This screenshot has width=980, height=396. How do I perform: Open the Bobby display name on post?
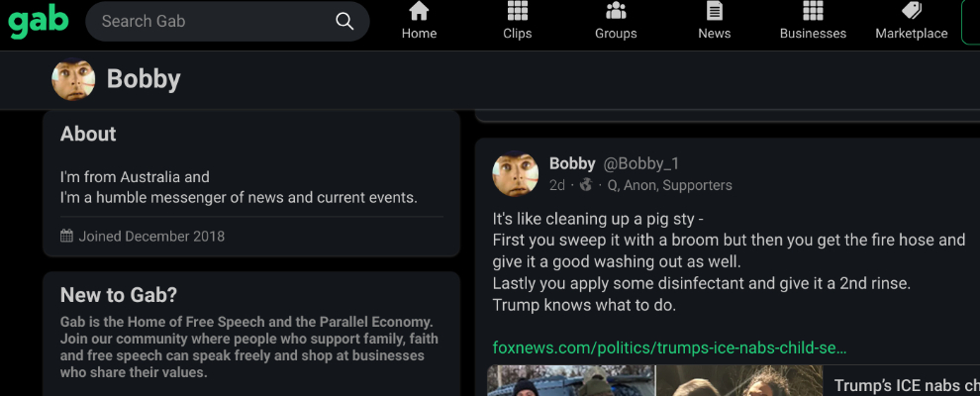(572, 163)
